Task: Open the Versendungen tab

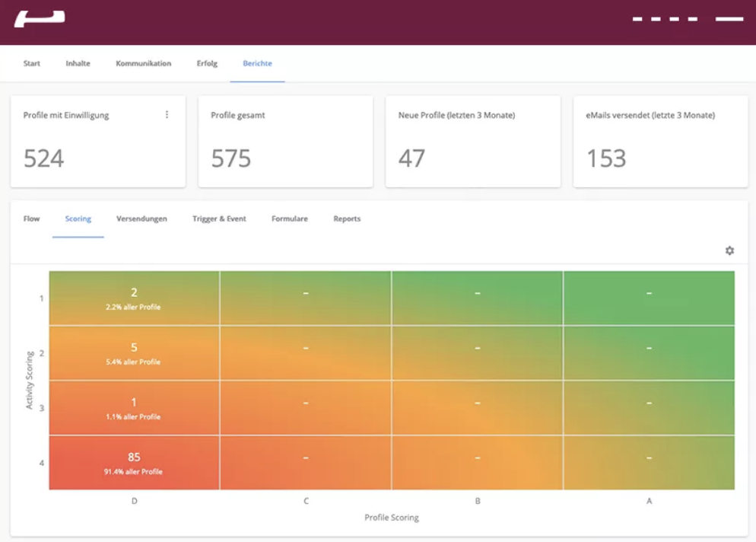Action: pyautogui.click(x=144, y=218)
